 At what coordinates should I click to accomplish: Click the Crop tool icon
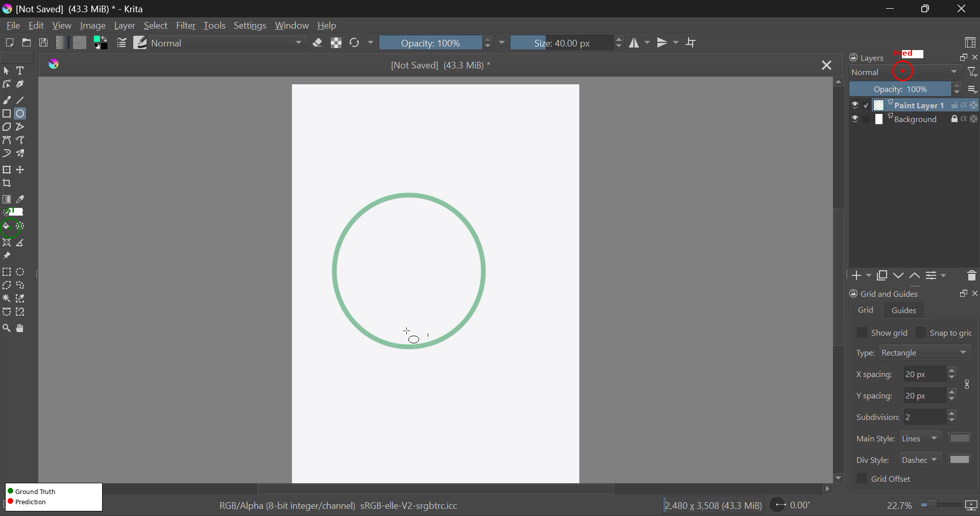click(x=7, y=184)
